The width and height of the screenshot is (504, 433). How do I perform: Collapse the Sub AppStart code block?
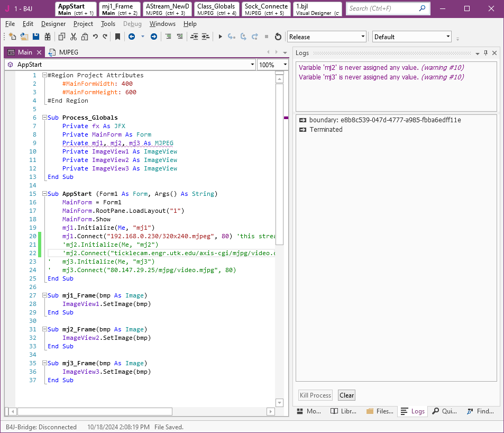pos(44,194)
